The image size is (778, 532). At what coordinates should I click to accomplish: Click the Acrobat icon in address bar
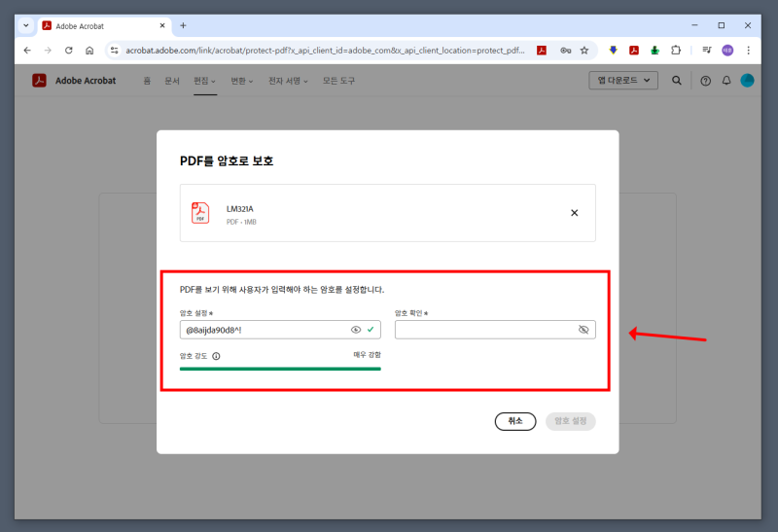click(542, 51)
